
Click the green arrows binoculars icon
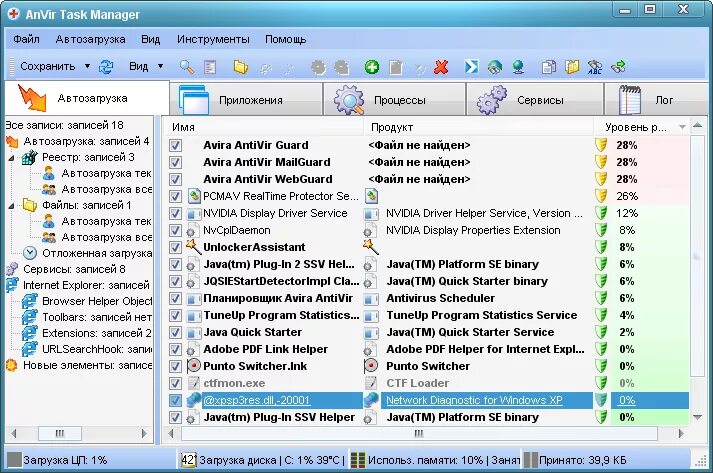(618, 67)
